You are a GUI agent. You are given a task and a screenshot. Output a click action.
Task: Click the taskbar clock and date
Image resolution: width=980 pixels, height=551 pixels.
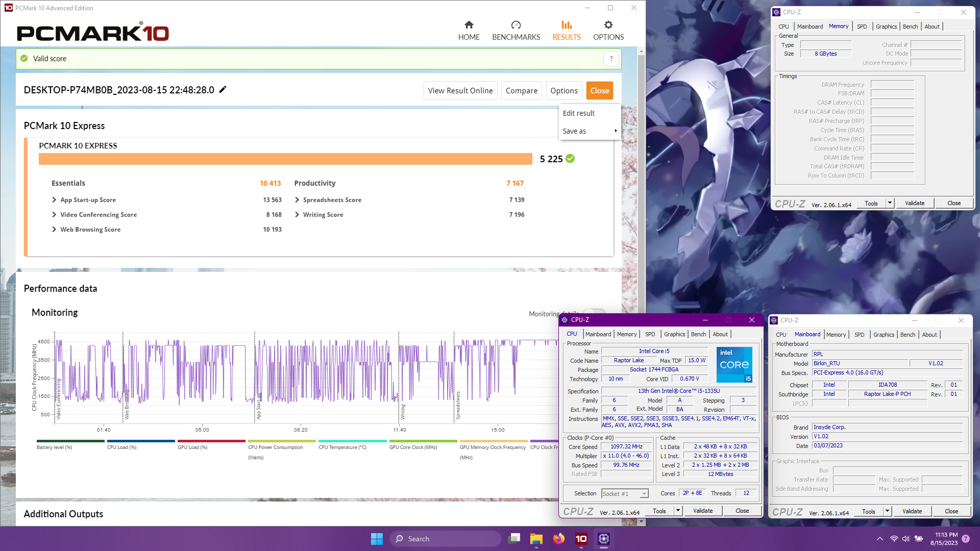[944, 539]
